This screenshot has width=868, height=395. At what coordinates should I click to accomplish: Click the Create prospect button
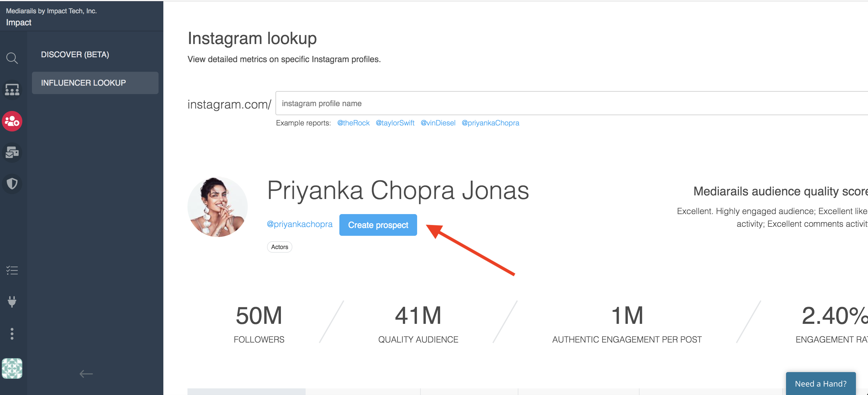coord(378,225)
